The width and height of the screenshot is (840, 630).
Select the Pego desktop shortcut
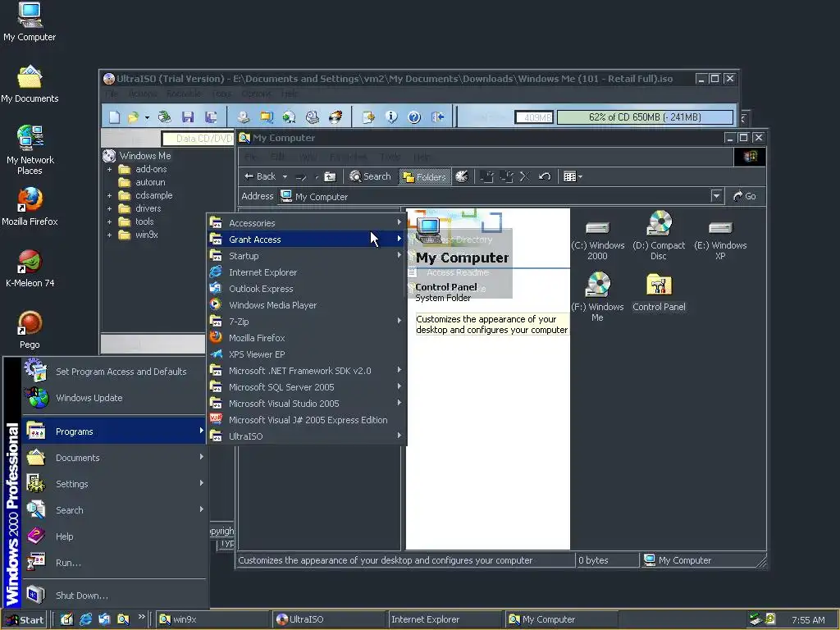coord(30,330)
